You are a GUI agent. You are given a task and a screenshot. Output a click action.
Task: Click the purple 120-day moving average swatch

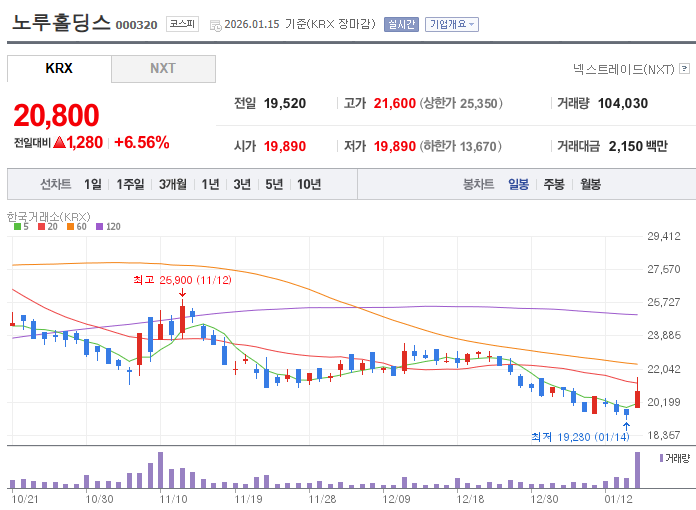coord(99,227)
